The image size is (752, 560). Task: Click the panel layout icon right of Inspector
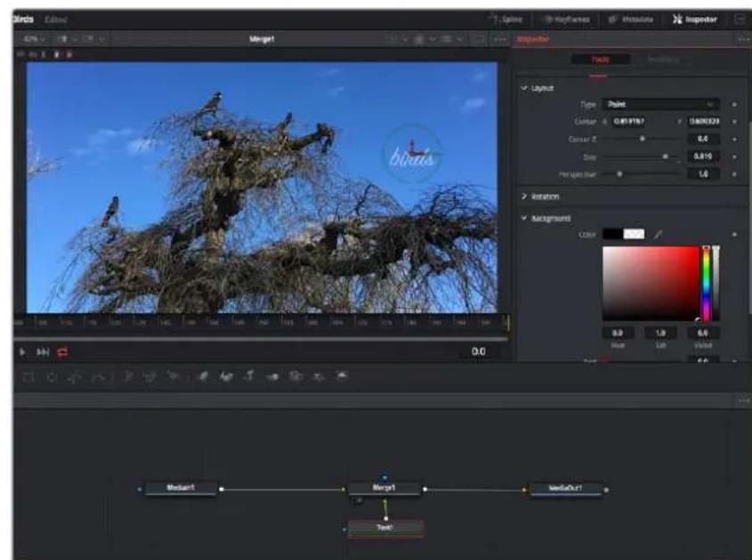pyautogui.click(x=739, y=20)
